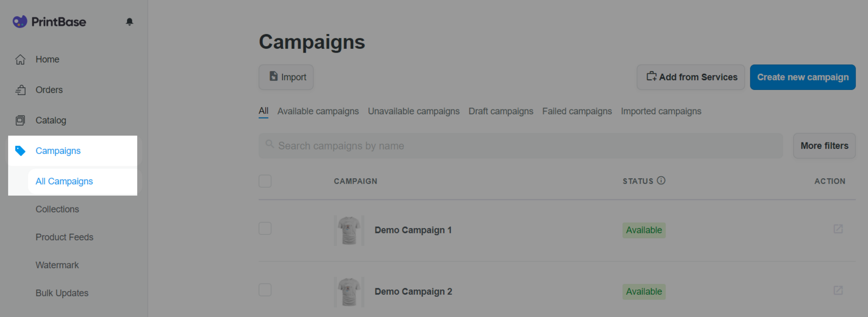
Task: Open the edit action icon for Demo Campaign 1
Action: click(x=838, y=229)
